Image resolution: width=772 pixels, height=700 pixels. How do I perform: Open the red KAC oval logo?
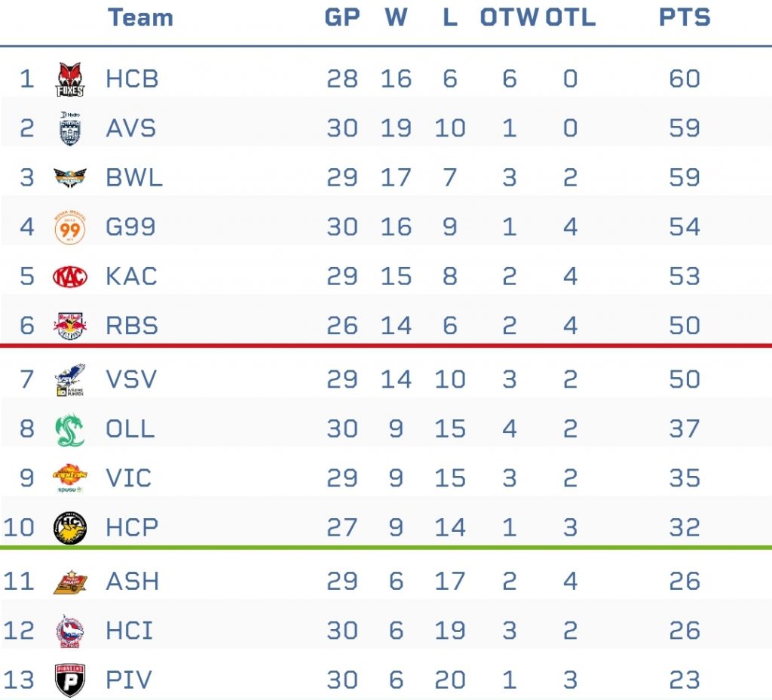tap(70, 276)
